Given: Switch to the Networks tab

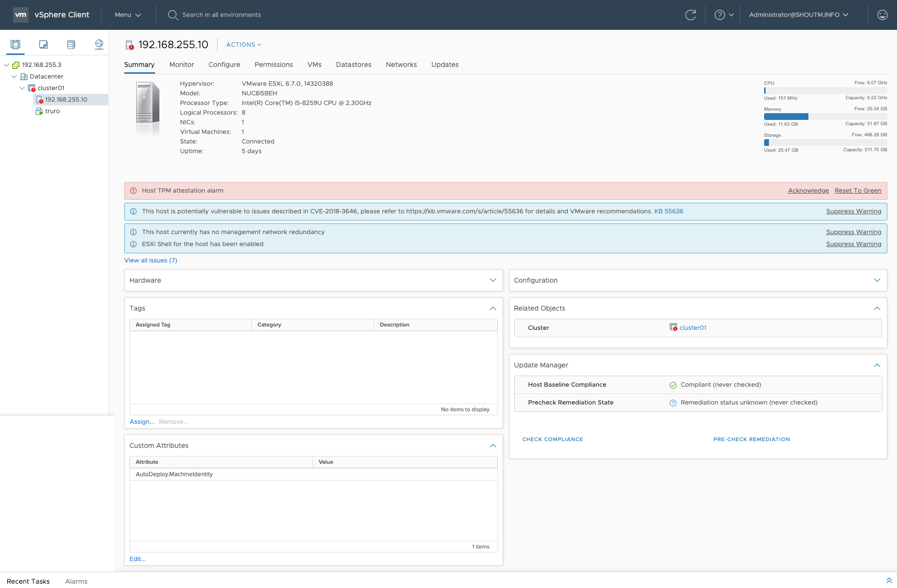Looking at the screenshot, I should tap(401, 65).
